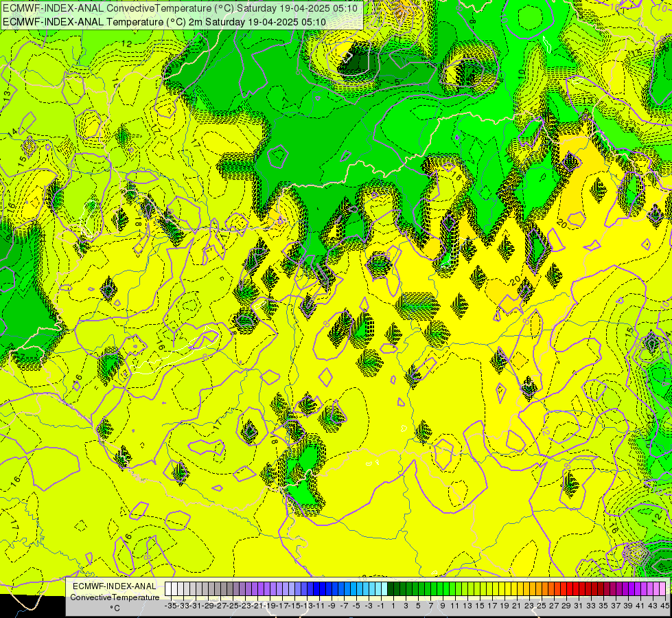Screen dimensions: 672x618
Task: Click the '°C' unit label in legend
Action: 115,608
